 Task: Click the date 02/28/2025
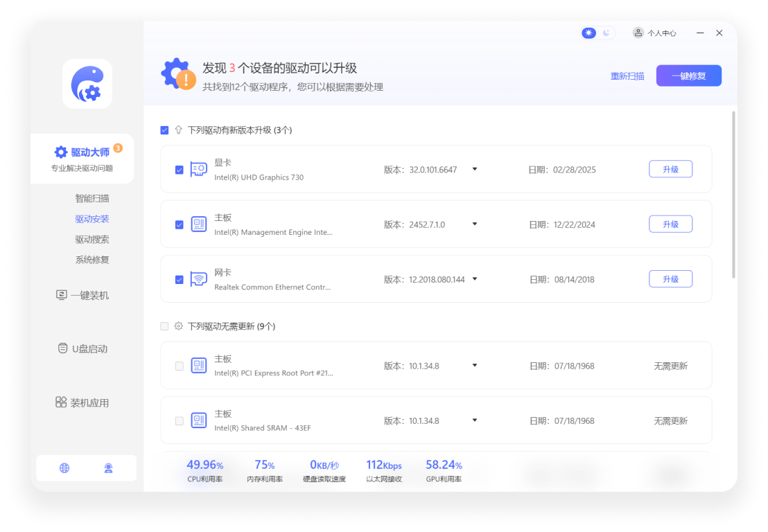575,170
